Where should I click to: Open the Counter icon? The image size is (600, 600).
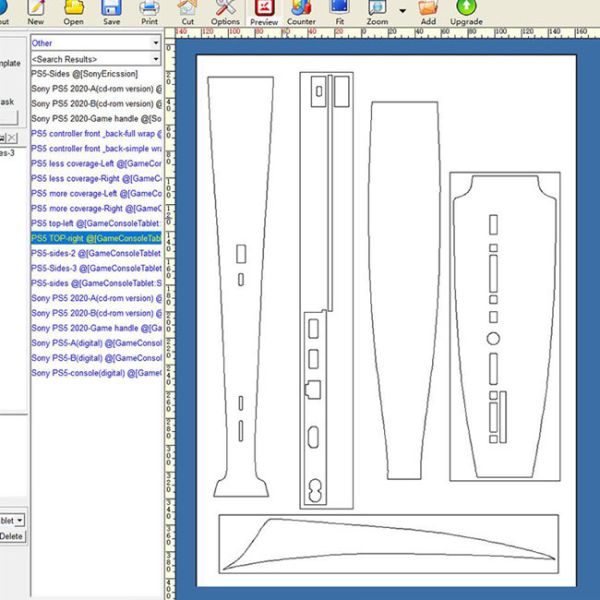click(x=301, y=12)
